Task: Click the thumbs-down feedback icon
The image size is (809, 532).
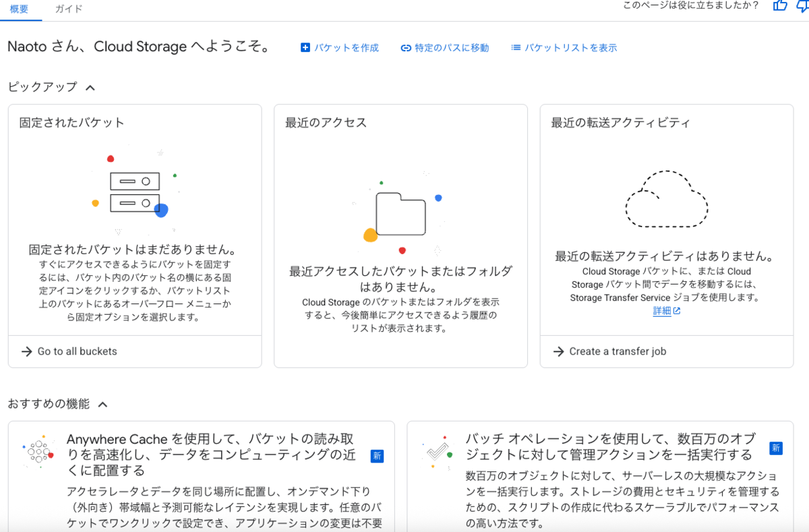Action: 804,5
